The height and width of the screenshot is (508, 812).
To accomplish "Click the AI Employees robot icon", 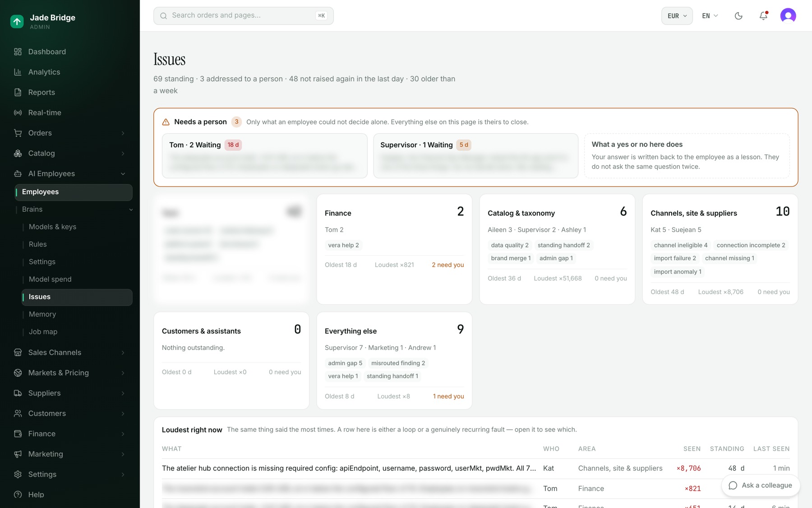I will (18, 174).
